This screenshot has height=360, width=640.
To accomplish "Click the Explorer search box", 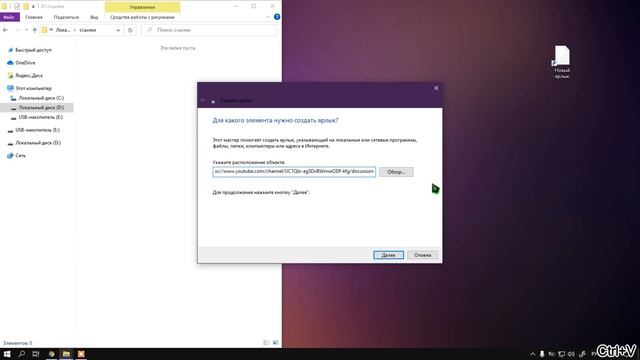I will (209, 30).
